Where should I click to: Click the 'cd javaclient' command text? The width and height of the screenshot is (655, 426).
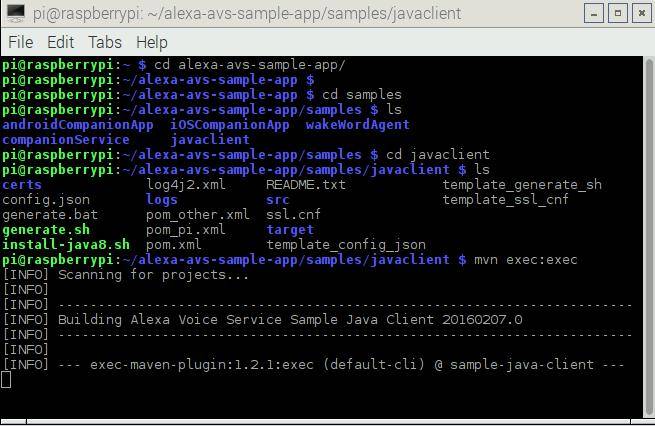(438, 155)
